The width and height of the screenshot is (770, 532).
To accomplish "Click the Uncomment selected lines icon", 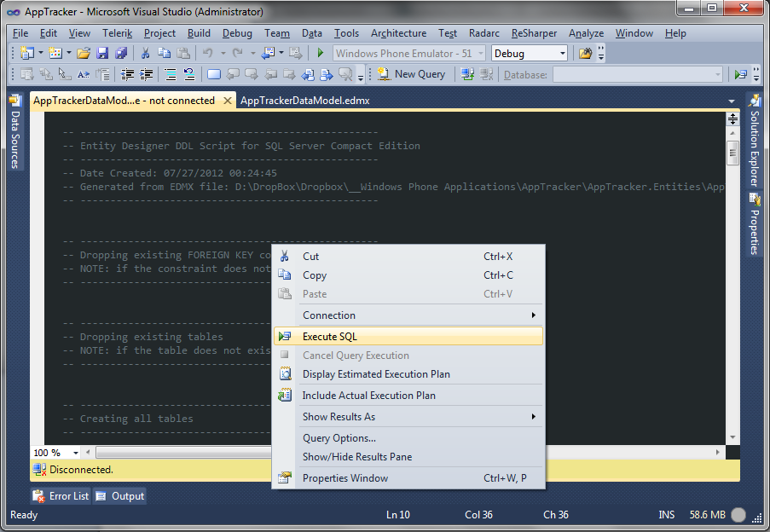I will 189,74.
